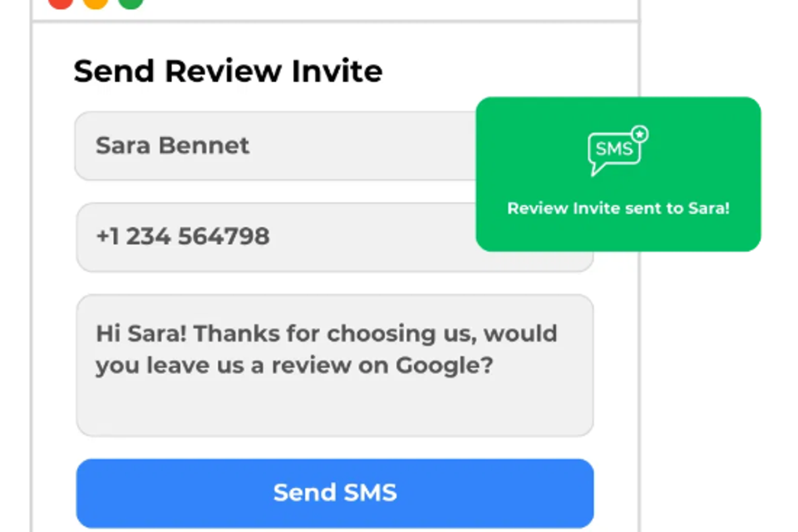Focus the +1 234 564798 phone field
Screen dimensions: 798x532
tap(276, 237)
